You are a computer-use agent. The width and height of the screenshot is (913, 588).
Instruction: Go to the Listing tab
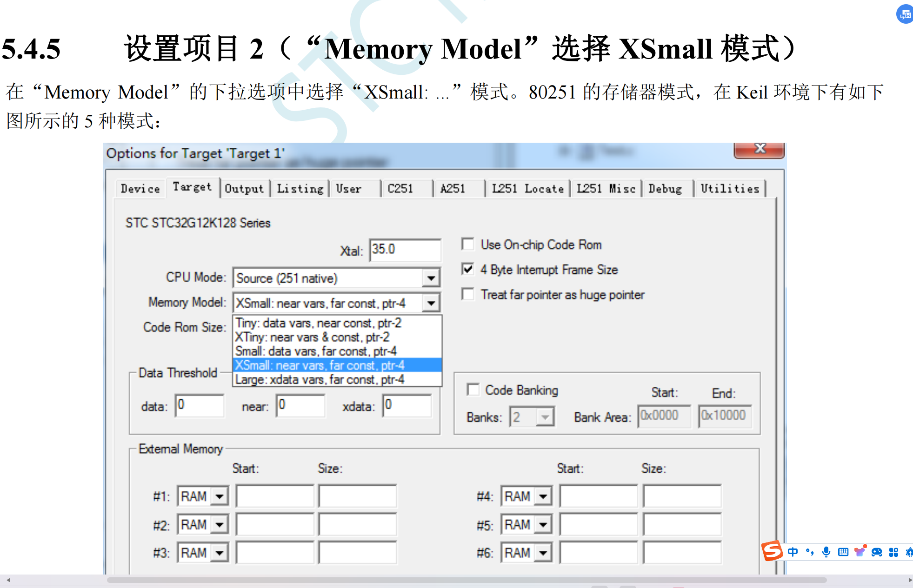pyautogui.click(x=300, y=188)
